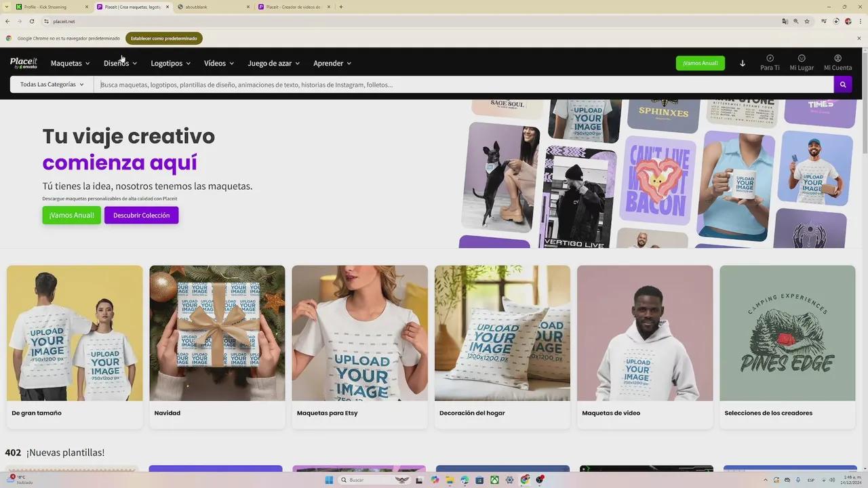Screen dimensions: 868x488
Task: Open the Xbox app from the taskbar
Action: (495, 480)
